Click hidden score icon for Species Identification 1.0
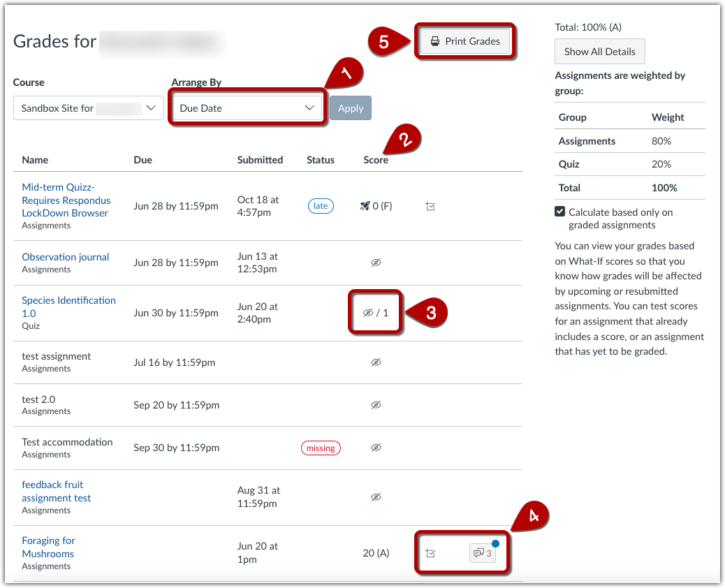 pyautogui.click(x=368, y=313)
